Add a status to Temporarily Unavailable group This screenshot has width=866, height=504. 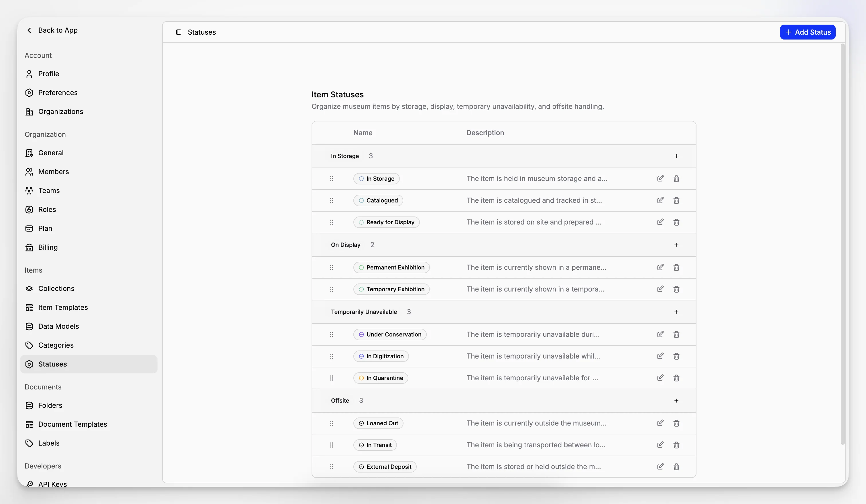(676, 312)
